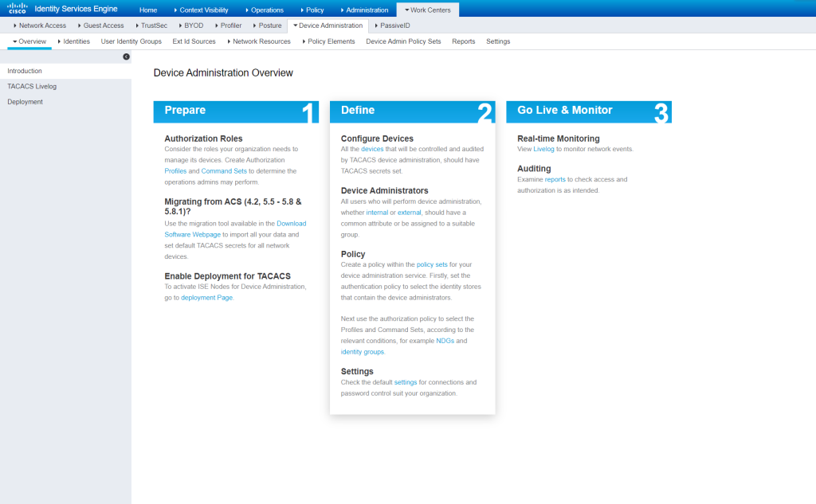Open the deployment Page link
The width and height of the screenshot is (816, 504).
click(207, 298)
